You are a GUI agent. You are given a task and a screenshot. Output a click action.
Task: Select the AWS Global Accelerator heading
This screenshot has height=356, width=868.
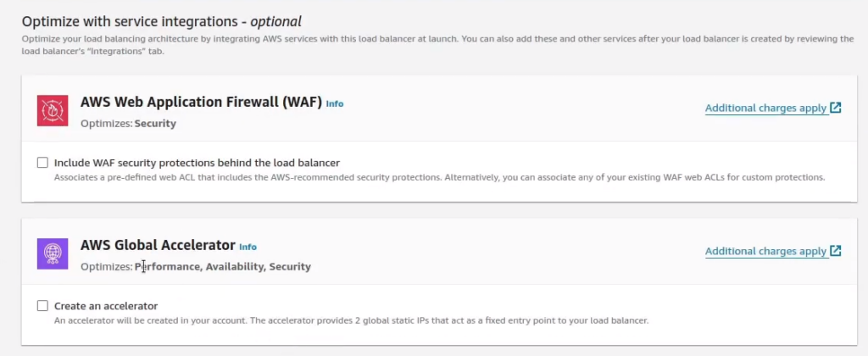[x=158, y=245]
